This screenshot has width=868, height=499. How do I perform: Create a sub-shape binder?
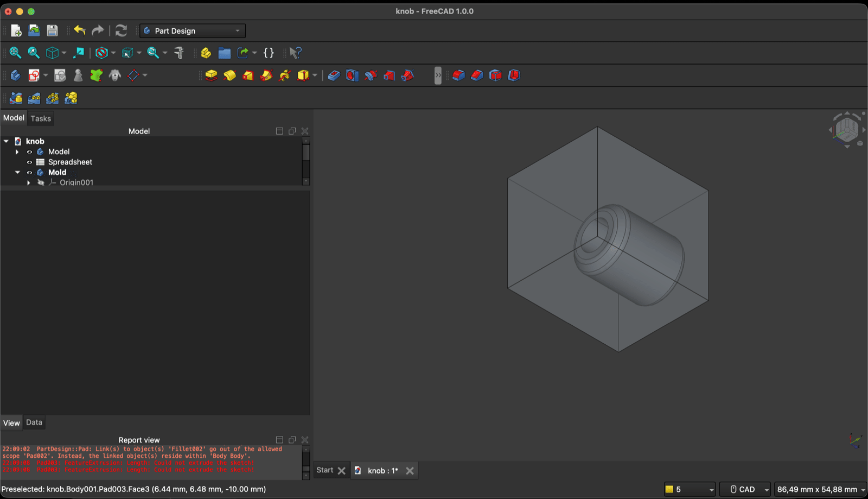(x=97, y=75)
